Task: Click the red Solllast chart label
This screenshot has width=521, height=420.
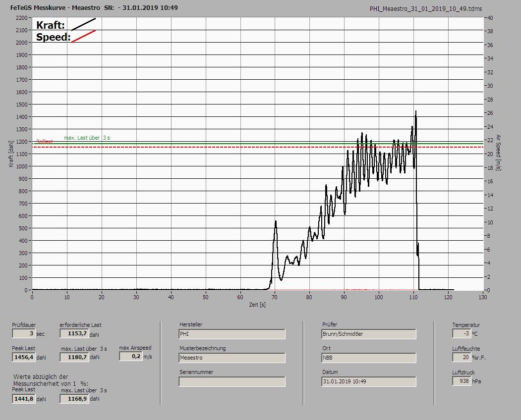Action: [45, 142]
